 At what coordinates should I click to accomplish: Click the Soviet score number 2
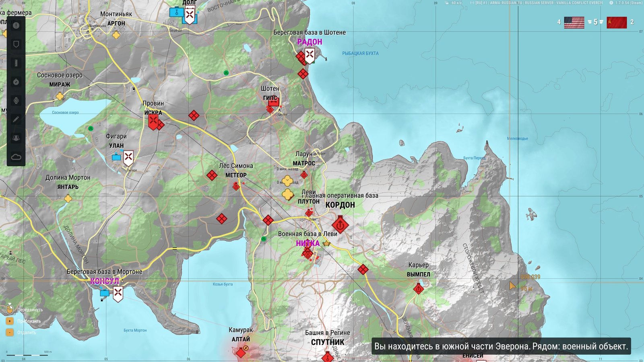click(632, 22)
